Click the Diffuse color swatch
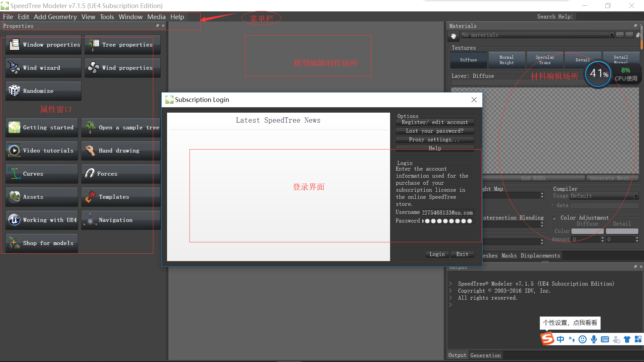Screen dimensions: 644x362 click(587, 231)
